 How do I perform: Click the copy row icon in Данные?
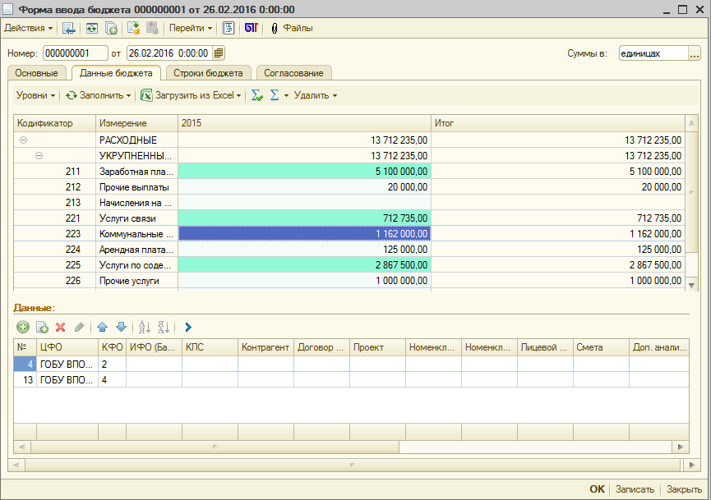[42, 327]
